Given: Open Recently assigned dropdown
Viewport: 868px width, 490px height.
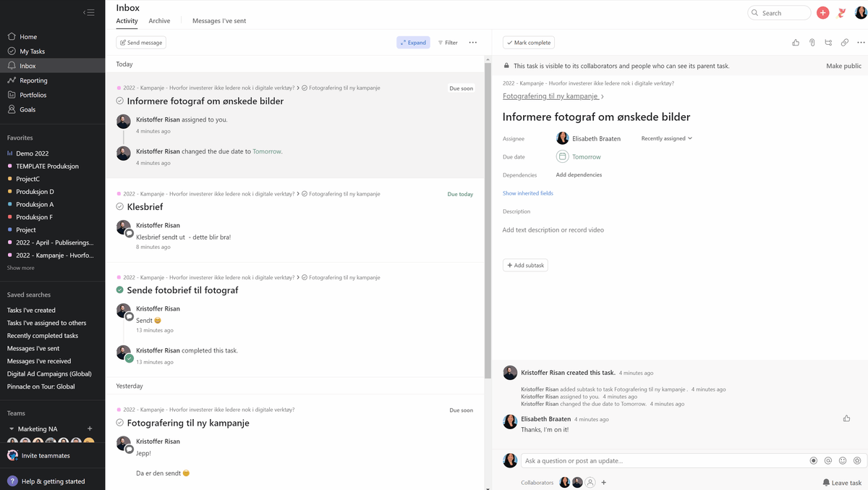Looking at the screenshot, I should point(667,138).
